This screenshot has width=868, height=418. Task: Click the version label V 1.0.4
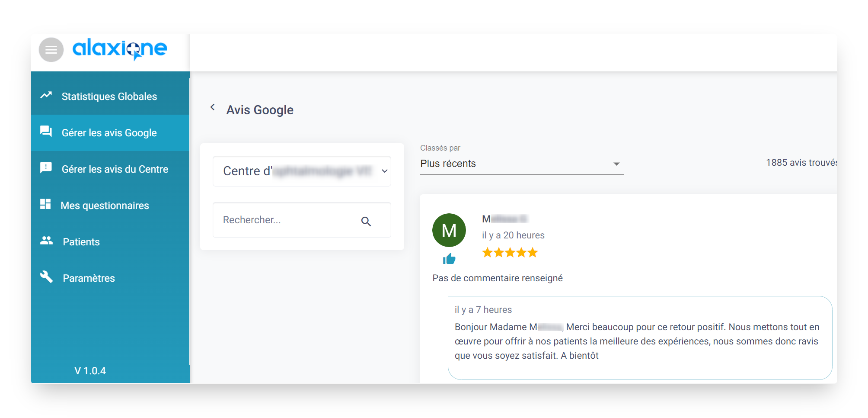(90, 371)
